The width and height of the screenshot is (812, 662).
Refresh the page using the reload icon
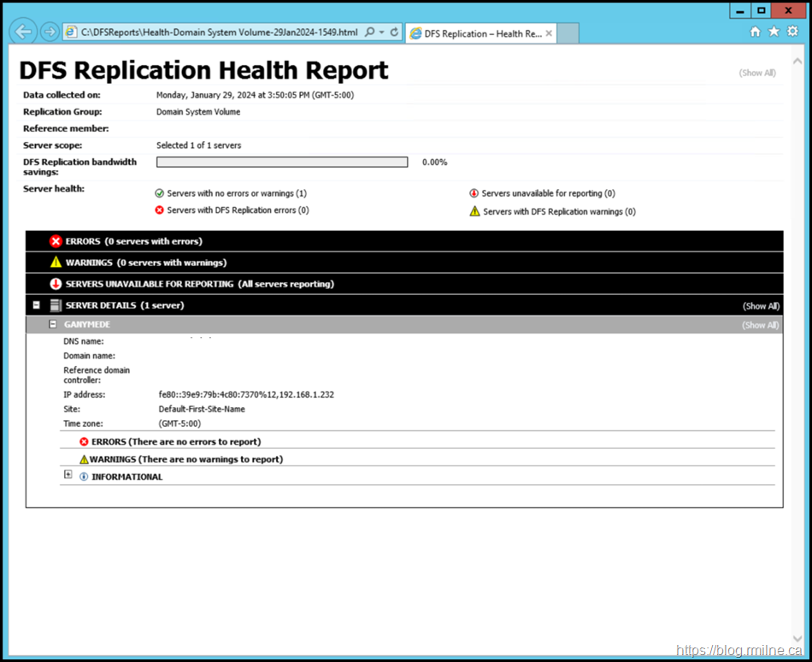pos(394,32)
